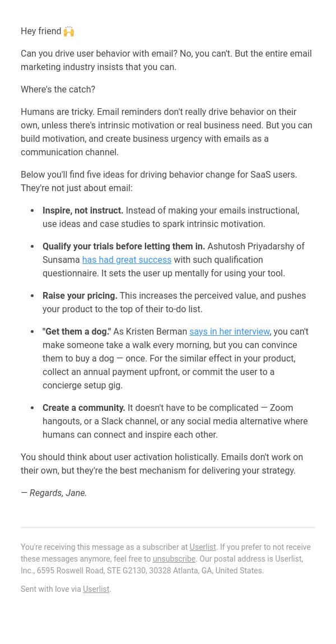This screenshot has height=644, width=336.
Task: Click the bullet point before "Qualify your trials"
Action: (32, 247)
